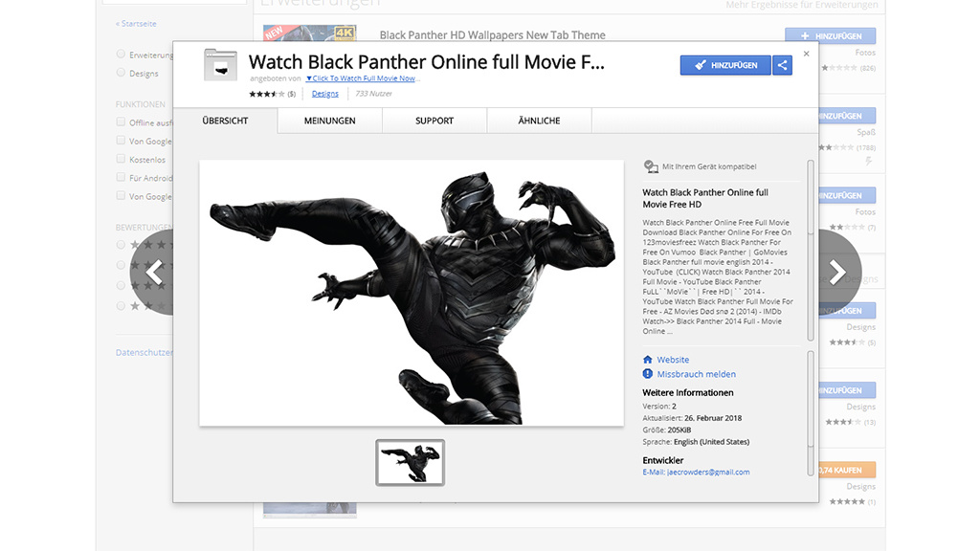The width and height of the screenshot is (980, 551).
Task: Click the device compatible icon
Action: 651,166
